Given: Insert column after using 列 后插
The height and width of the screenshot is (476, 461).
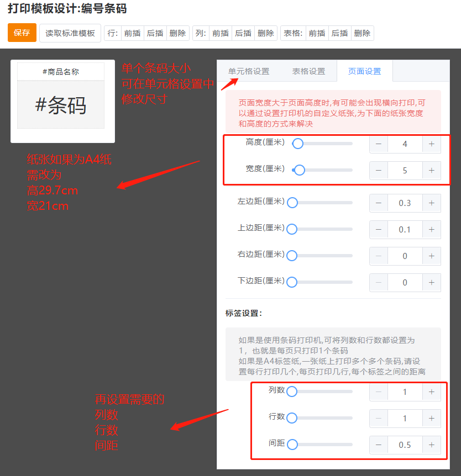Looking at the screenshot, I should tap(243, 33).
